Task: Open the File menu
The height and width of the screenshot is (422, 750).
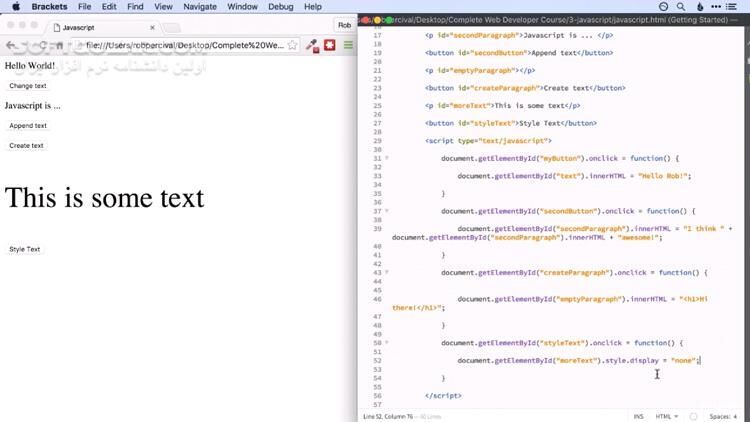Action: 85,7
